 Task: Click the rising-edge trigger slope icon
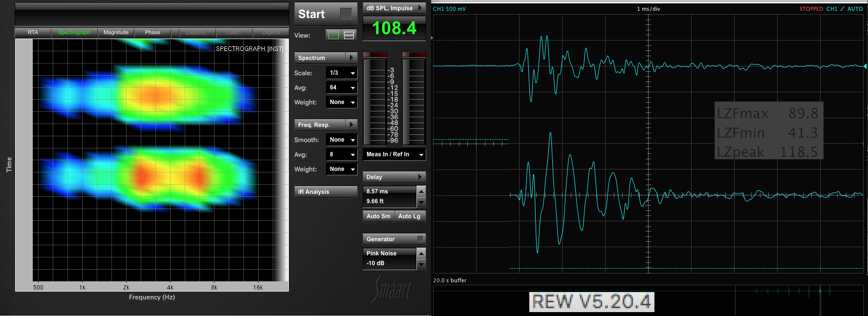tap(842, 9)
